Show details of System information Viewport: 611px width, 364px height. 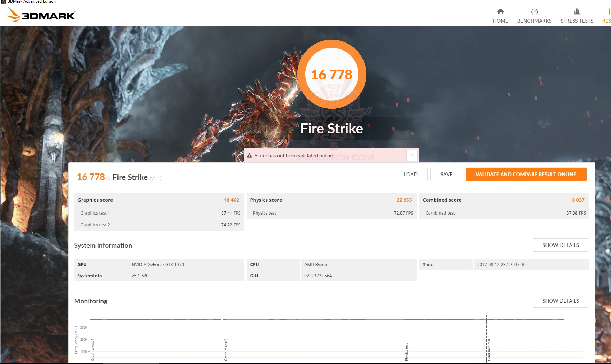560,245
